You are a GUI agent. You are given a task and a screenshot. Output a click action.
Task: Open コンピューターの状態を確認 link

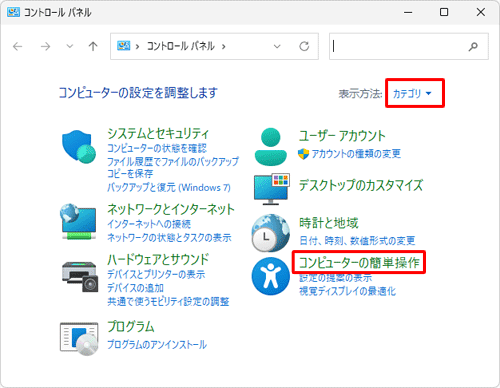pyautogui.click(x=157, y=148)
